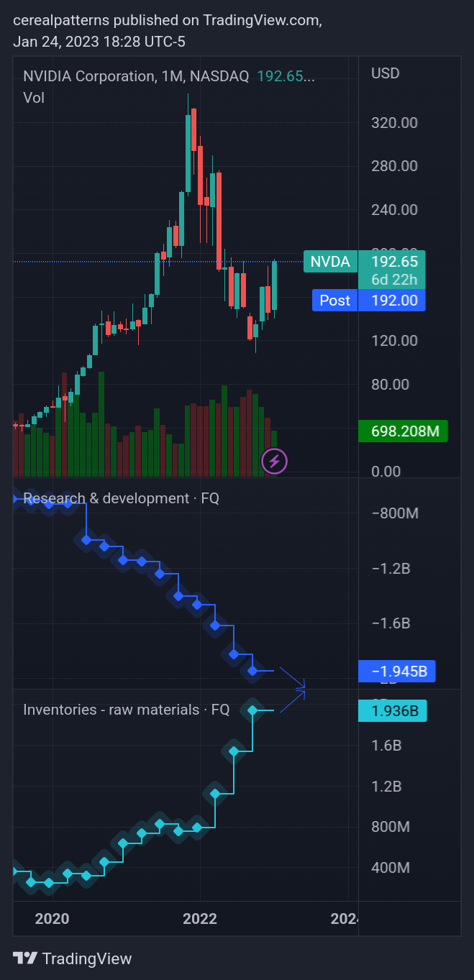Screen dimensions: 474x980
Task: Click the -800M axis label
Action: click(x=394, y=513)
